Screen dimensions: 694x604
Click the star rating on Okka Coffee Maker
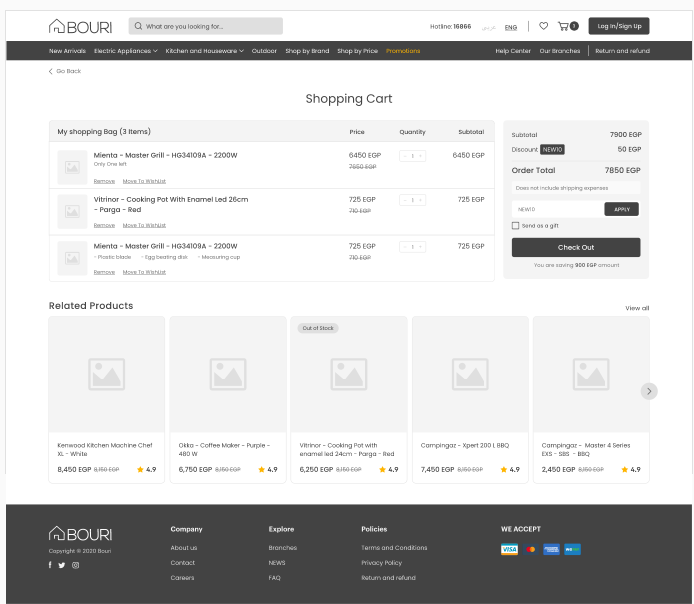click(x=262, y=469)
